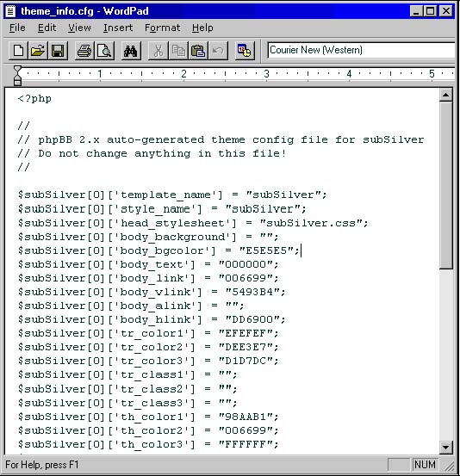Screen dimensions: 460x476
Task: Click the scroll down arrow
Action: (x=445, y=447)
